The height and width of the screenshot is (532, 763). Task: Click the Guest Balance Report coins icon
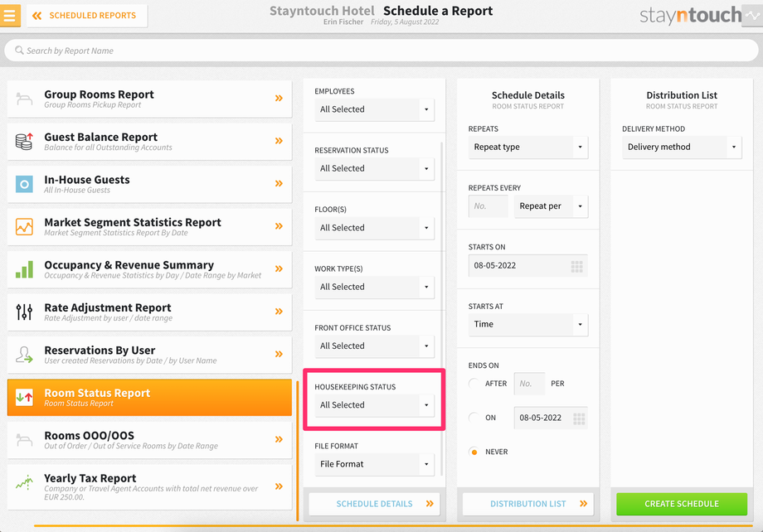click(24, 142)
